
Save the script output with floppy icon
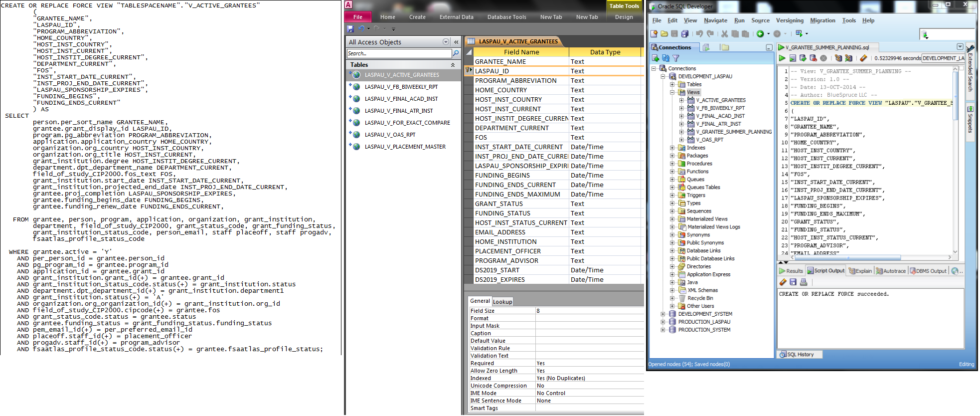pyautogui.click(x=793, y=282)
